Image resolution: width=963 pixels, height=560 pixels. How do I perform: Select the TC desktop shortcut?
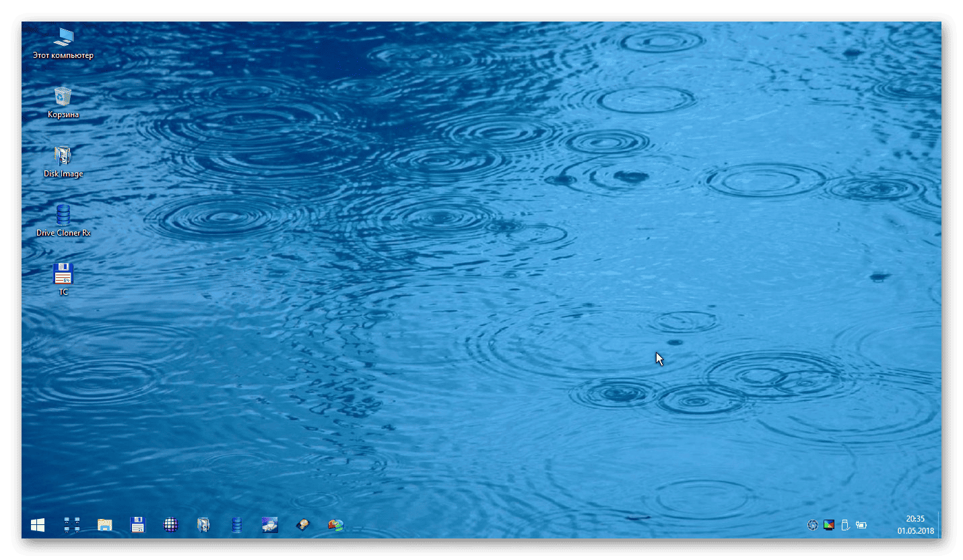tap(63, 279)
